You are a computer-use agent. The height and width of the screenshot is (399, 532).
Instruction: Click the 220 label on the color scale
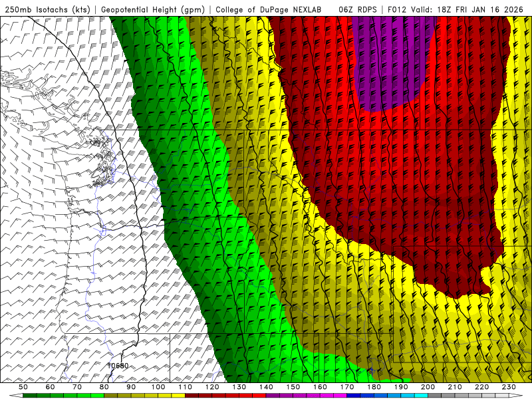pyautogui.click(x=481, y=387)
